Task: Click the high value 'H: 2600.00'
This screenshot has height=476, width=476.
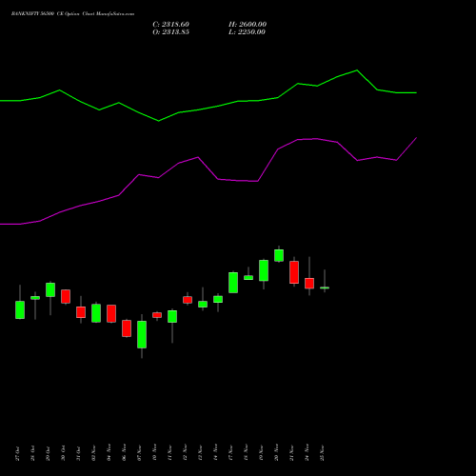Action: 248,25
